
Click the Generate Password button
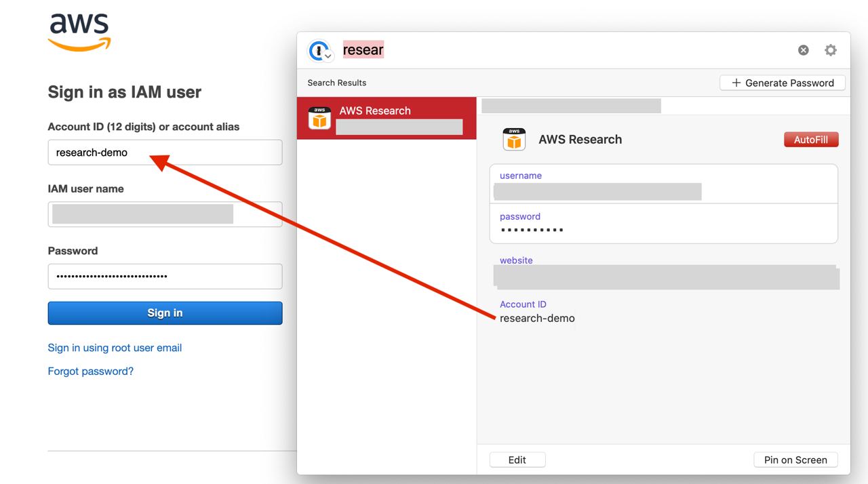(x=783, y=83)
